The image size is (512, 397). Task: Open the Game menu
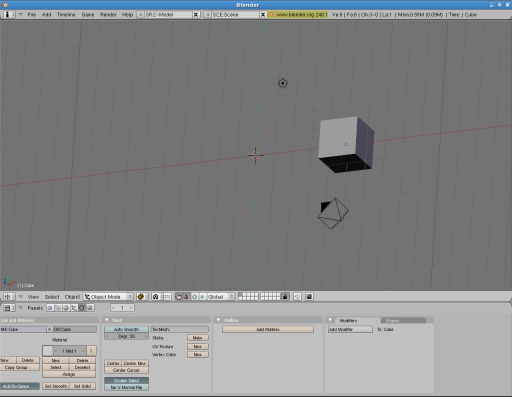click(x=88, y=15)
